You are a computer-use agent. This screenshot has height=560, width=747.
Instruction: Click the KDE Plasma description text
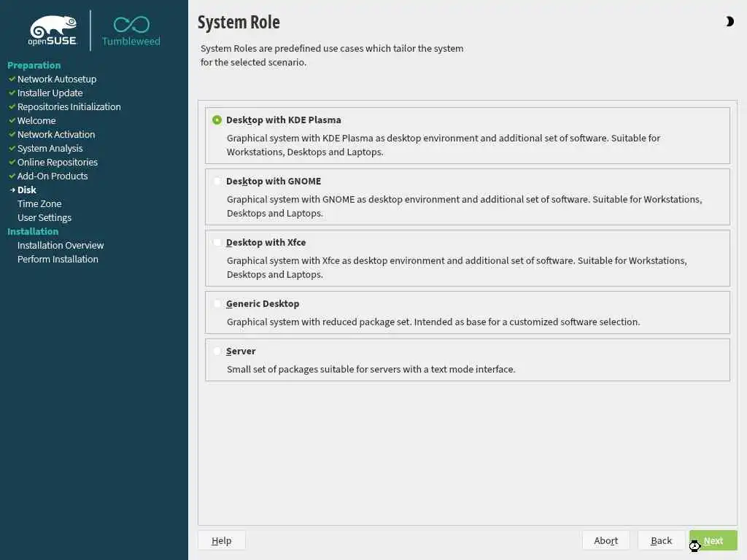[443, 145]
